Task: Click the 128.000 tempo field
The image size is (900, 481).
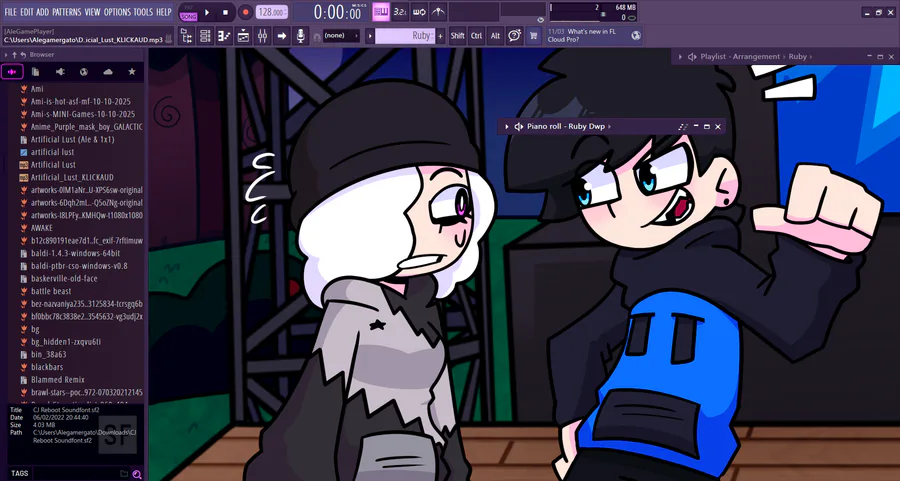Action: pyautogui.click(x=271, y=12)
